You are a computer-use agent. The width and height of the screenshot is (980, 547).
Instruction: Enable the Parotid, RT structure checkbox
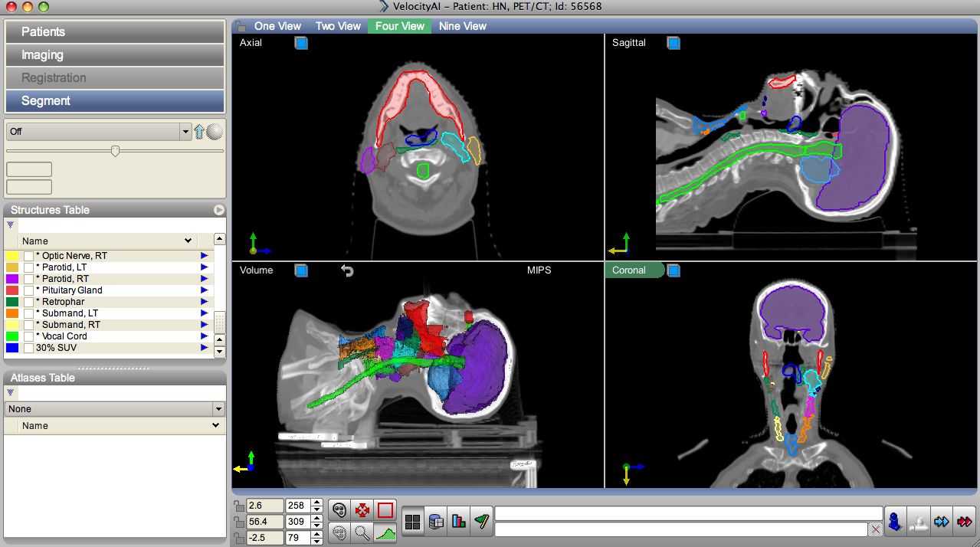[28, 278]
